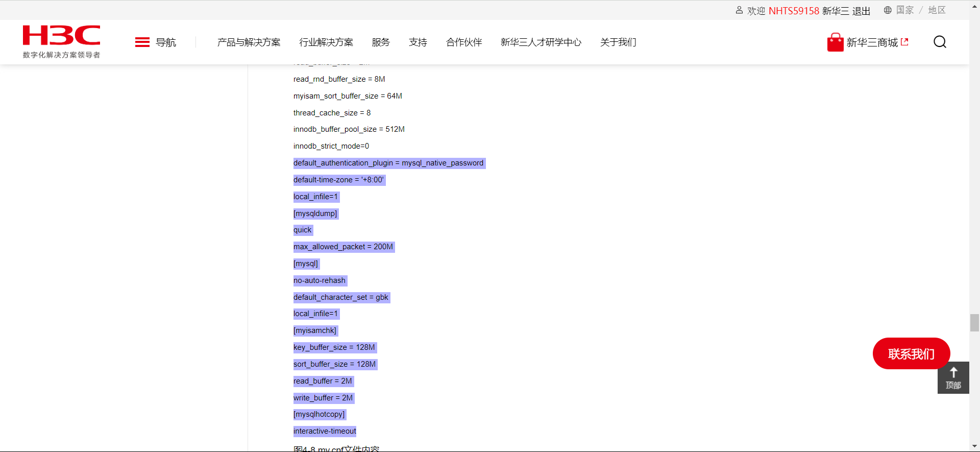Click the '[mysqlhotcopy]' section line

pos(319,414)
